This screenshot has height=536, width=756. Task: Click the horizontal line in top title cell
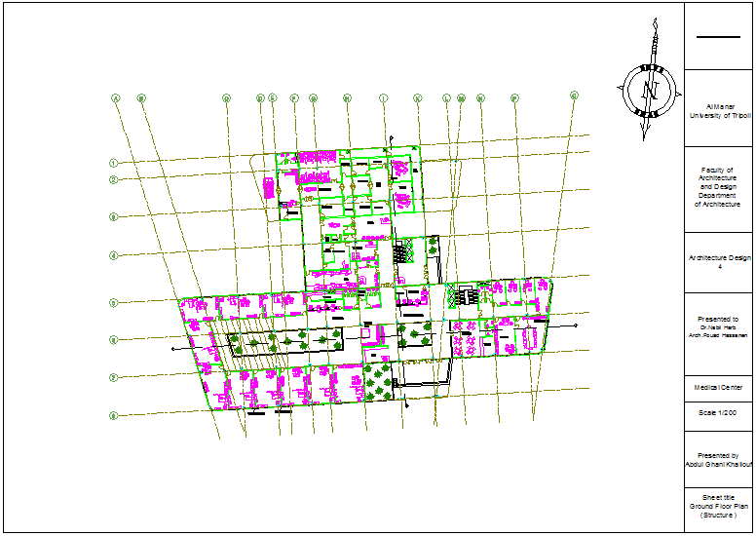tap(718, 37)
